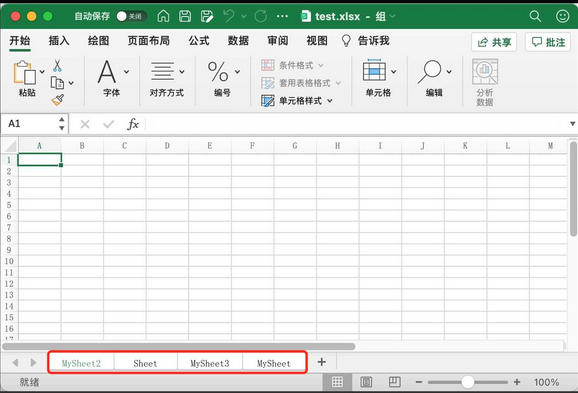This screenshot has width=578, height=393.
Task: Click the smiley feedback icon
Action: click(x=563, y=16)
